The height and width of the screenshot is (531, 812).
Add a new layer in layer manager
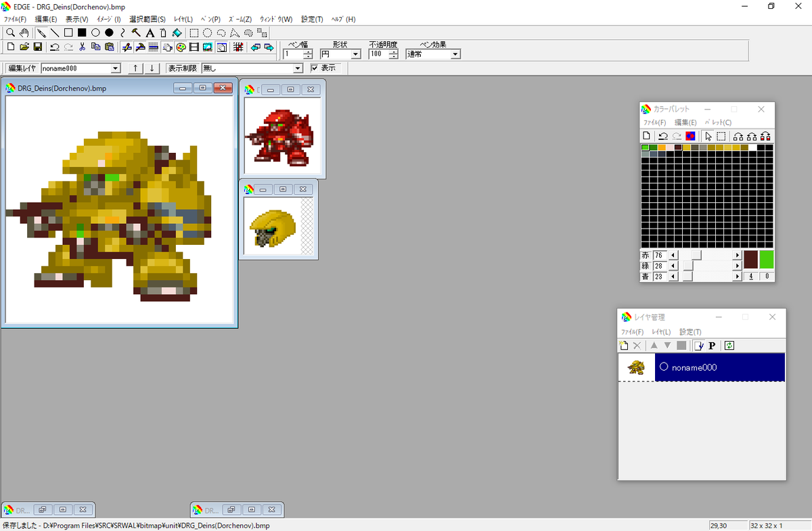pyautogui.click(x=625, y=346)
